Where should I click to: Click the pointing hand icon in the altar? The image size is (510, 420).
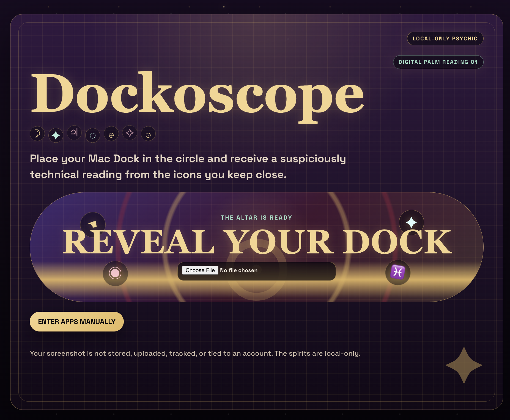[x=93, y=225]
